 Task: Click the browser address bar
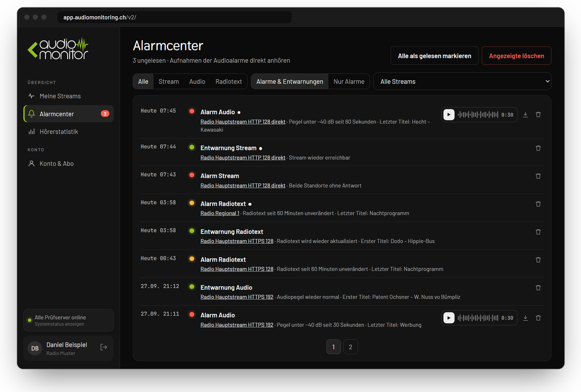click(175, 17)
